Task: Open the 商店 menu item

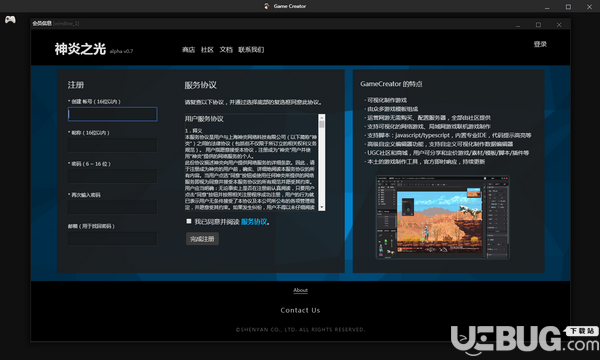Action: (x=188, y=50)
